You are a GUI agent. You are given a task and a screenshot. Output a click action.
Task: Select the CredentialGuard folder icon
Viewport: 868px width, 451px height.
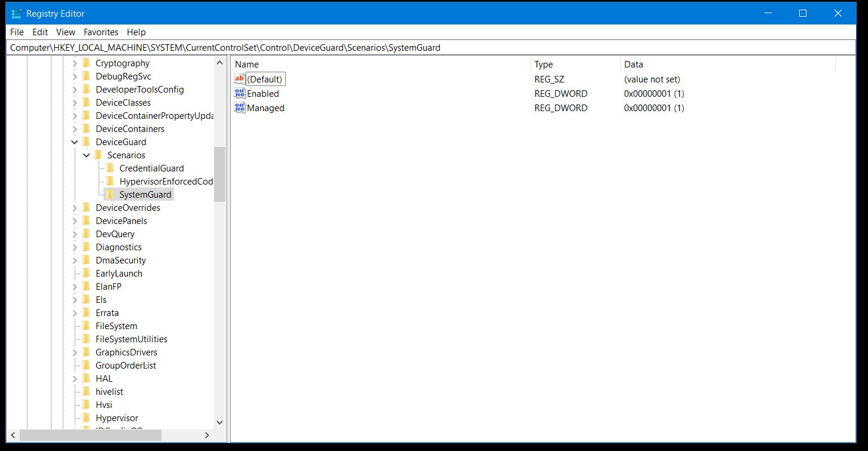point(110,168)
